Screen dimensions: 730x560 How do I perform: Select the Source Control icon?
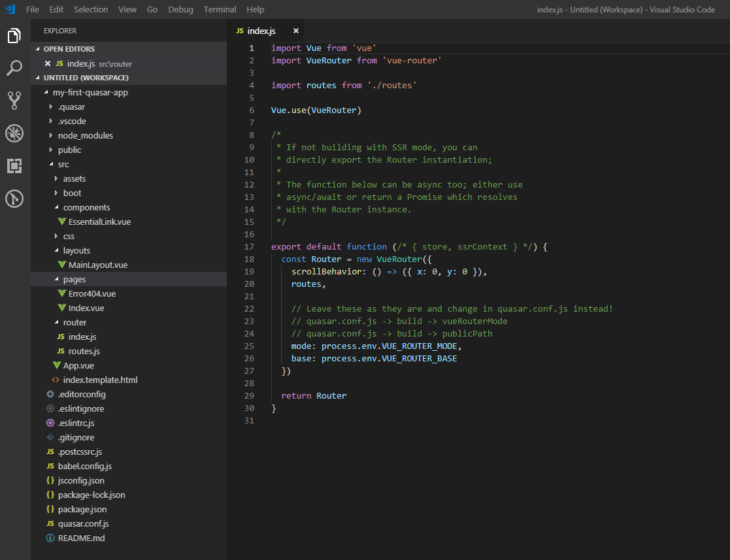[14, 101]
